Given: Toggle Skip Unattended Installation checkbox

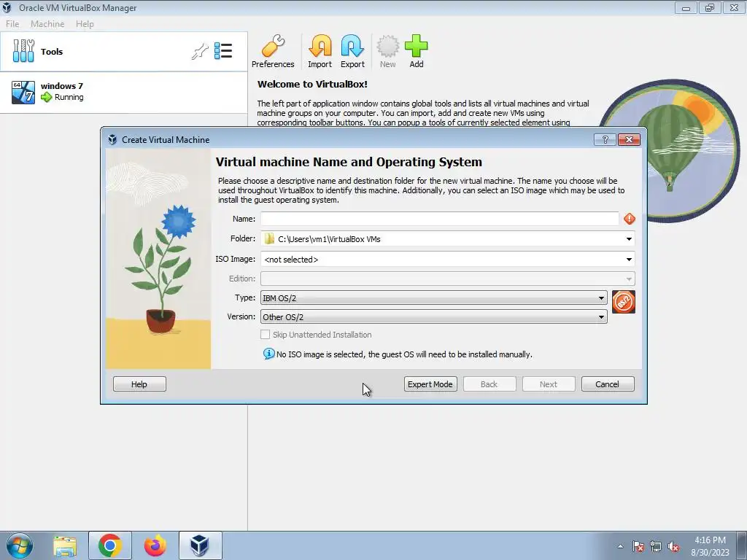Looking at the screenshot, I should [265, 335].
